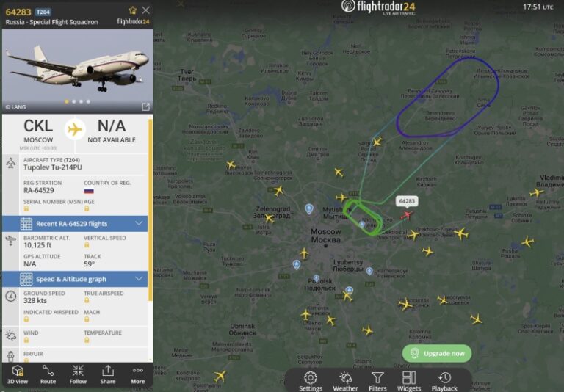Open map Settings
This screenshot has width=564, height=392.
click(311, 381)
